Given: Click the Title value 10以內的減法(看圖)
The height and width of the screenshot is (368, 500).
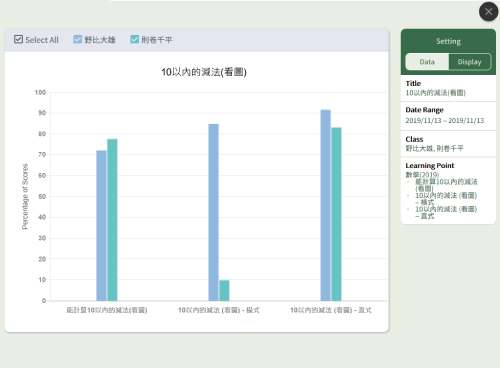Looking at the screenshot, I should (x=435, y=93).
